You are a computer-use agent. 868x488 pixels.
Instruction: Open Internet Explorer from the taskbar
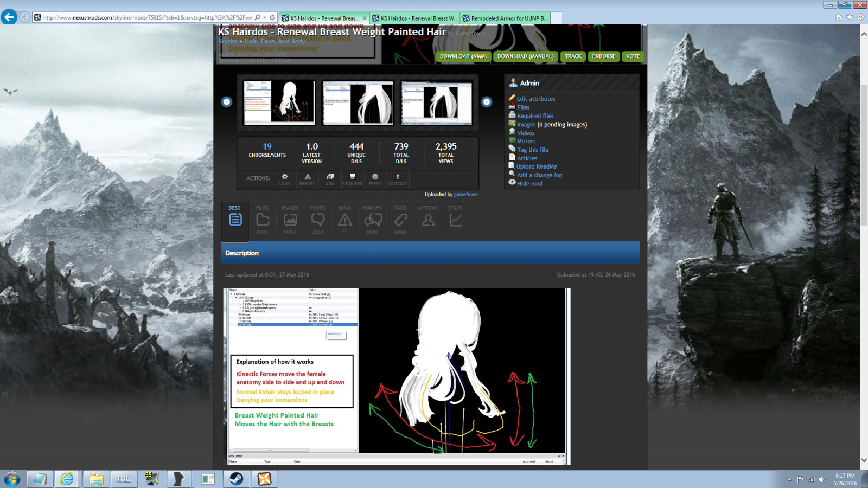[x=67, y=479]
